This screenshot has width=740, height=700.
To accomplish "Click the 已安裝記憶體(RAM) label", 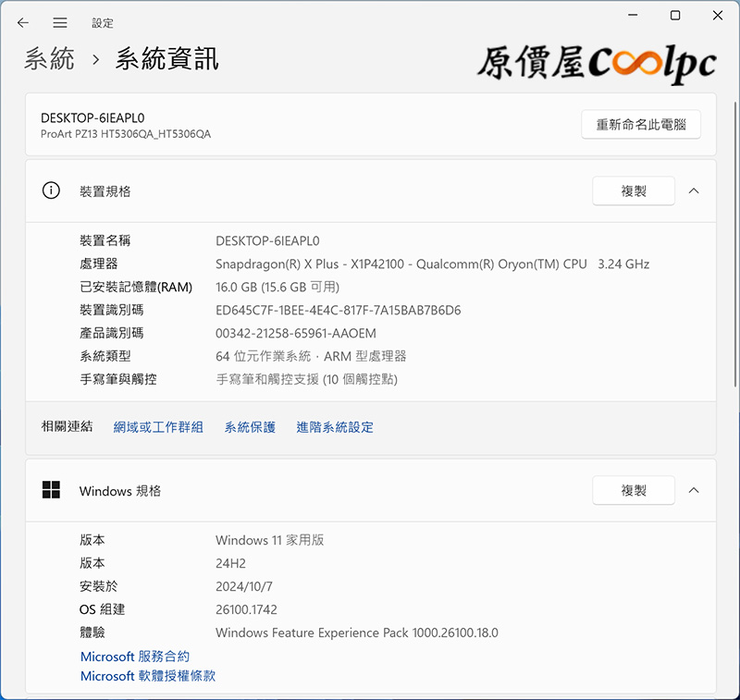I will point(136,288).
